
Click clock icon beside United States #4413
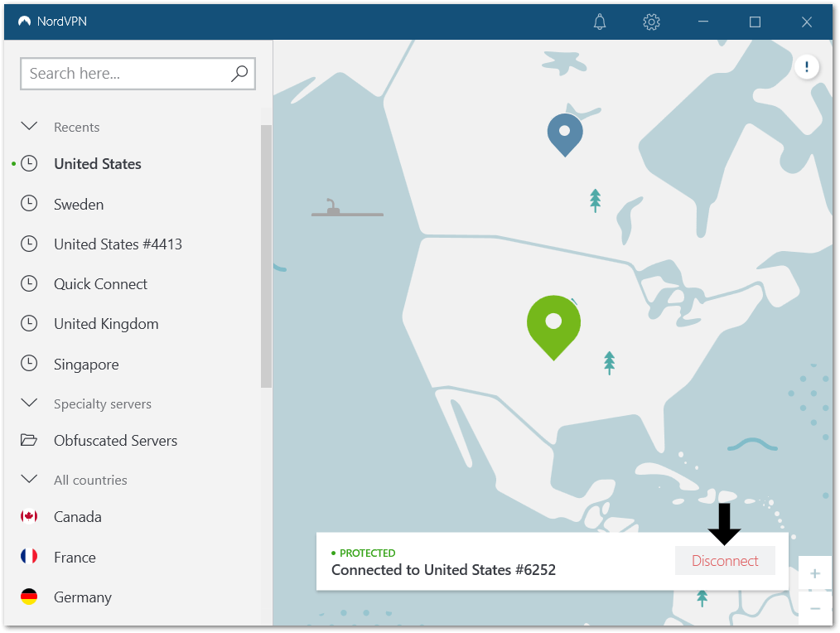click(x=29, y=244)
